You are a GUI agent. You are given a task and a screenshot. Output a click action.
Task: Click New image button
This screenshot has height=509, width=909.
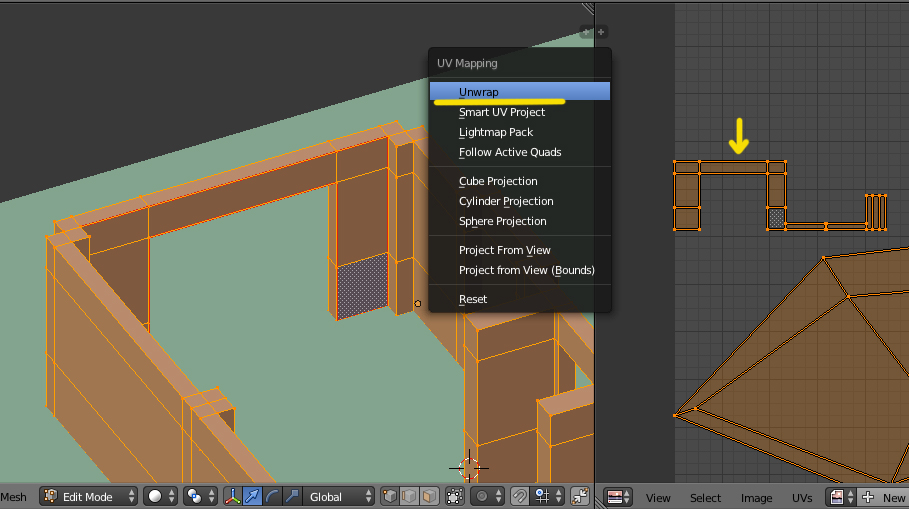click(883, 497)
